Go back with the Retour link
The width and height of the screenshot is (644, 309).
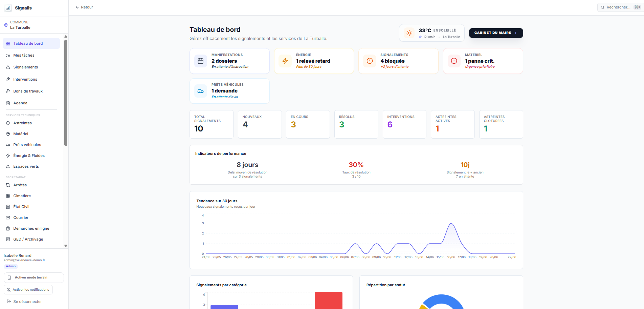click(84, 7)
